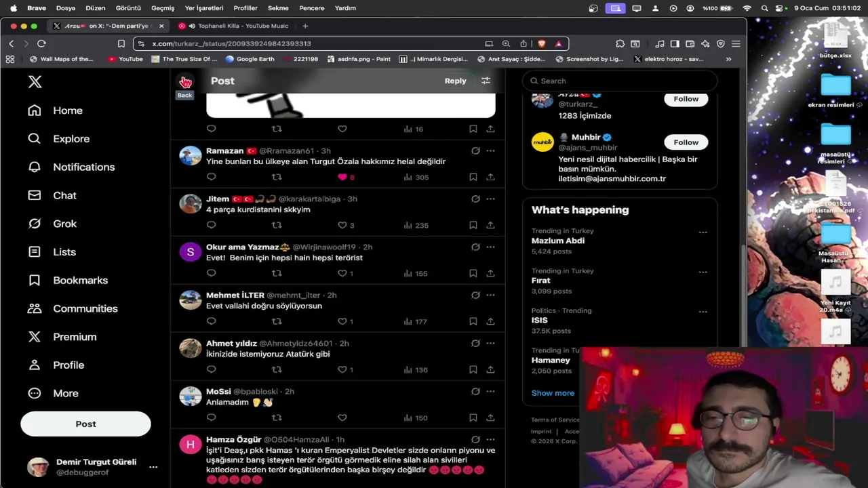Reply to MoSsi's comment

pyautogui.click(x=212, y=418)
